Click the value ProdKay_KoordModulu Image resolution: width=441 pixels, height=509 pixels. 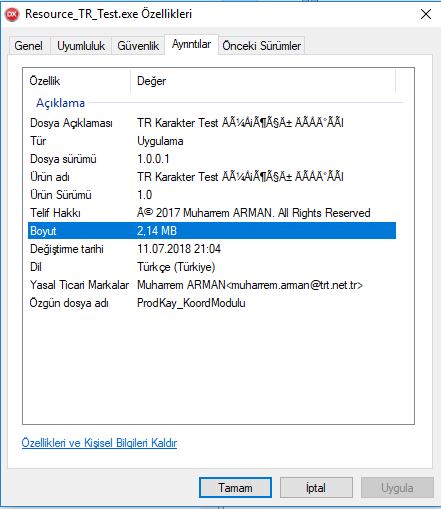191,303
